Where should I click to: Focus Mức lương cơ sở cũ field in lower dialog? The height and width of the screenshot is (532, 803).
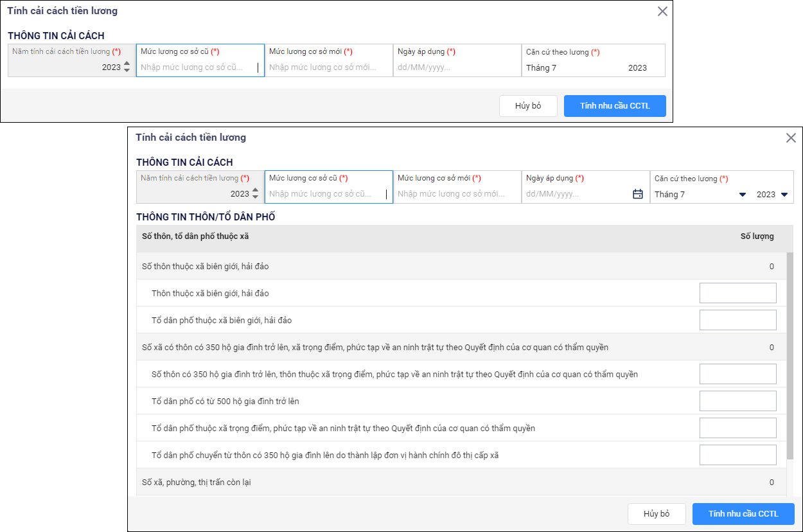(329, 187)
